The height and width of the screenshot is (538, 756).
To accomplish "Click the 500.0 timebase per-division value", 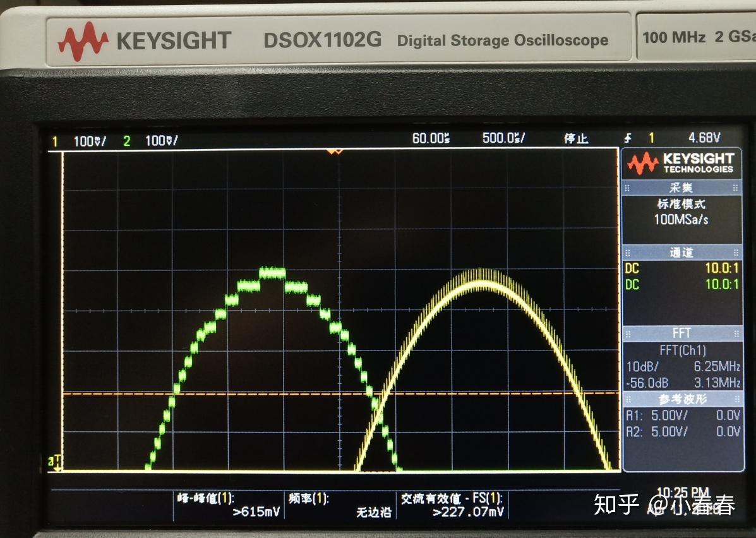I will click(503, 138).
